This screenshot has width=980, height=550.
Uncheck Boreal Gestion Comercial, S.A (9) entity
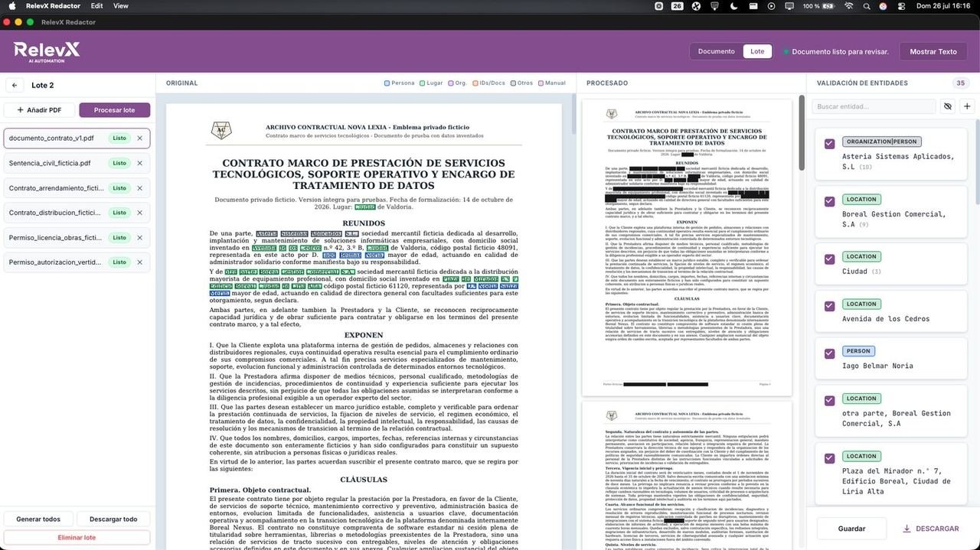coord(829,201)
